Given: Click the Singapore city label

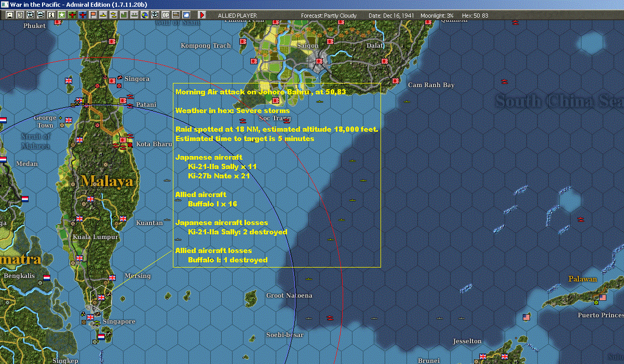Looking at the screenshot, I should [x=119, y=321].
